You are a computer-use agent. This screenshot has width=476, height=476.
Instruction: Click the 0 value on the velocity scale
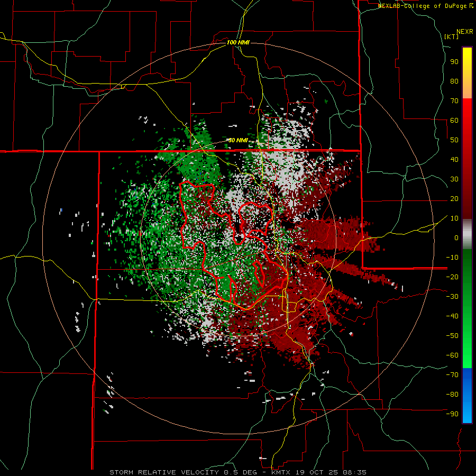click(x=456, y=238)
